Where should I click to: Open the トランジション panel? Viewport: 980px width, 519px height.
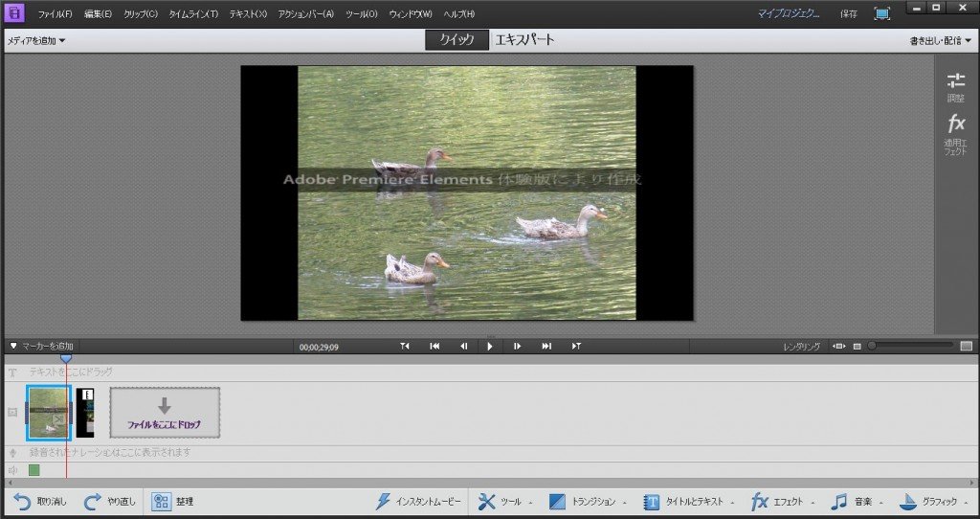[588, 502]
